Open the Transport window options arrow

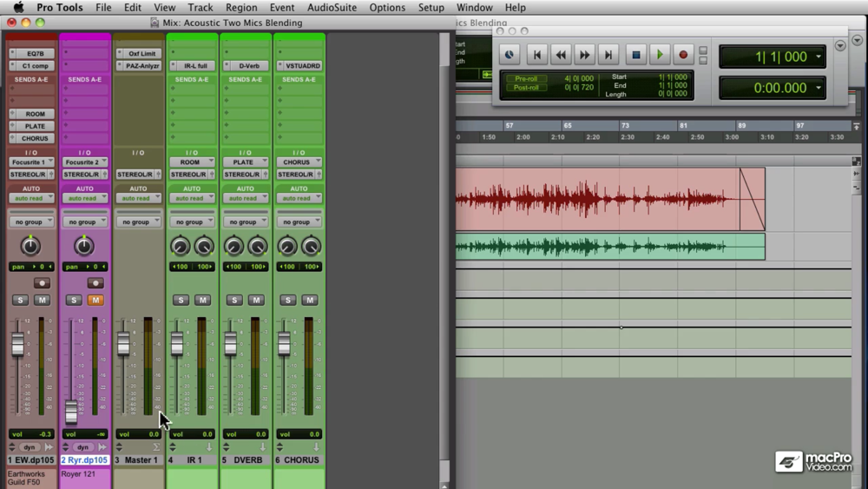(839, 45)
